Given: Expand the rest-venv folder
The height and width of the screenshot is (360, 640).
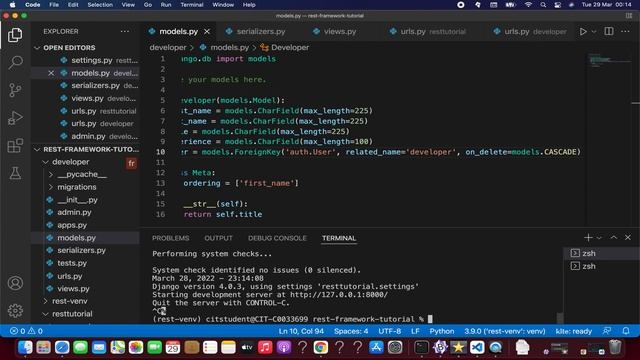Looking at the screenshot, I should pyautogui.click(x=70, y=301).
